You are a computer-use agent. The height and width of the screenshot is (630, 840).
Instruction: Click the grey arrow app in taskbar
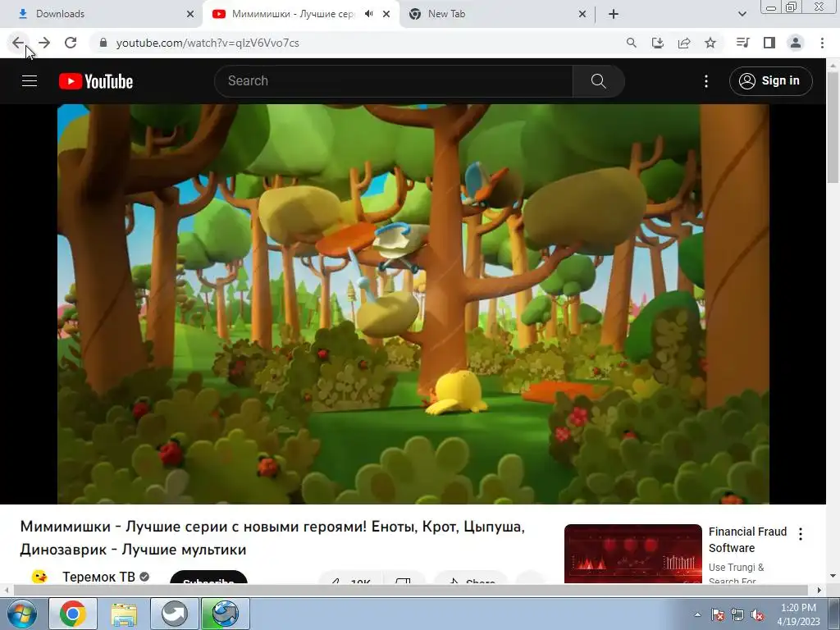coord(174,614)
